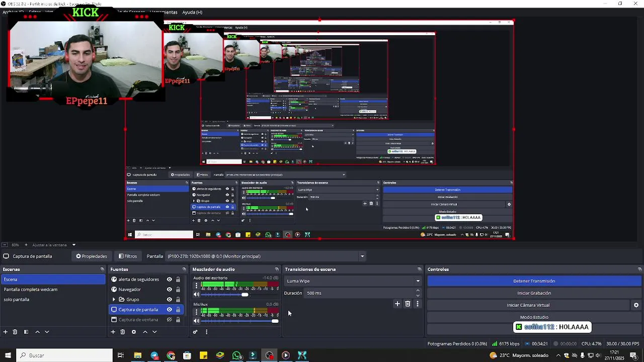Screen dimensions: 644x362
Task: Move the selected scene down
Action: pos(47,332)
